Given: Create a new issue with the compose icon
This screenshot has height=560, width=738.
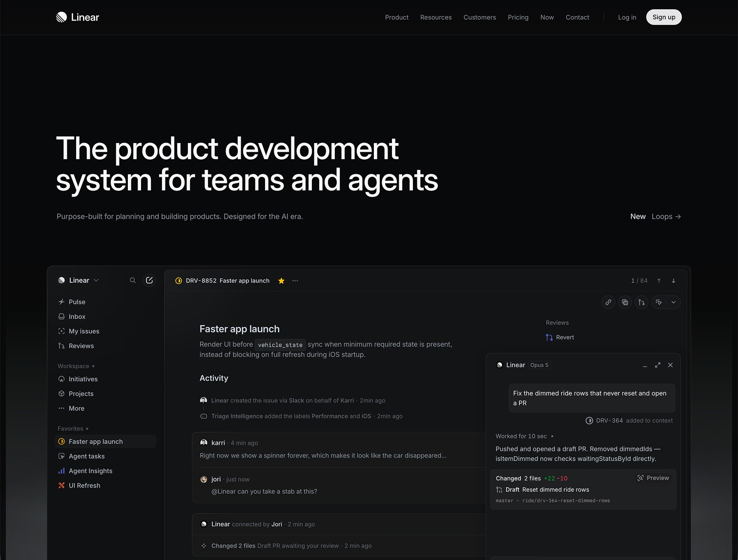Looking at the screenshot, I should [149, 280].
